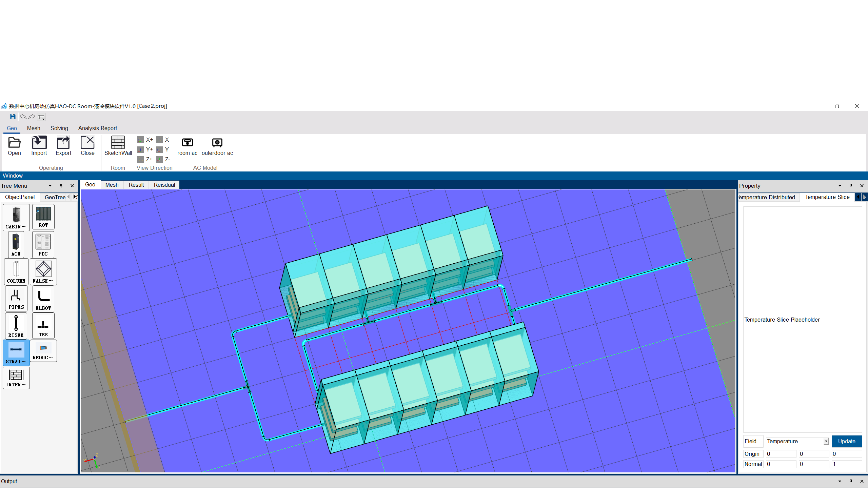
Task: Click the second Origin input field
Action: (x=814, y=454)
